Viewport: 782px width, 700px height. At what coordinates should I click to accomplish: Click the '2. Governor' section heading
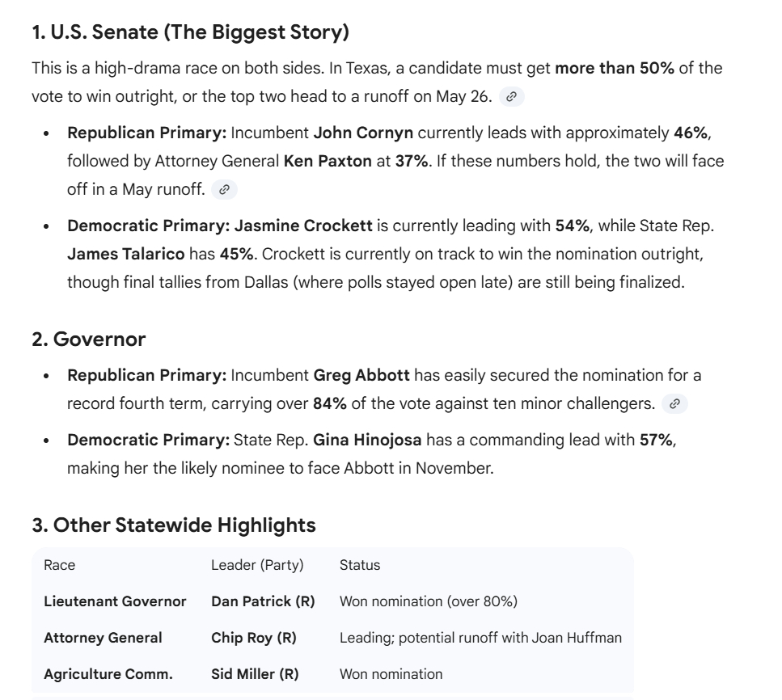89,339
